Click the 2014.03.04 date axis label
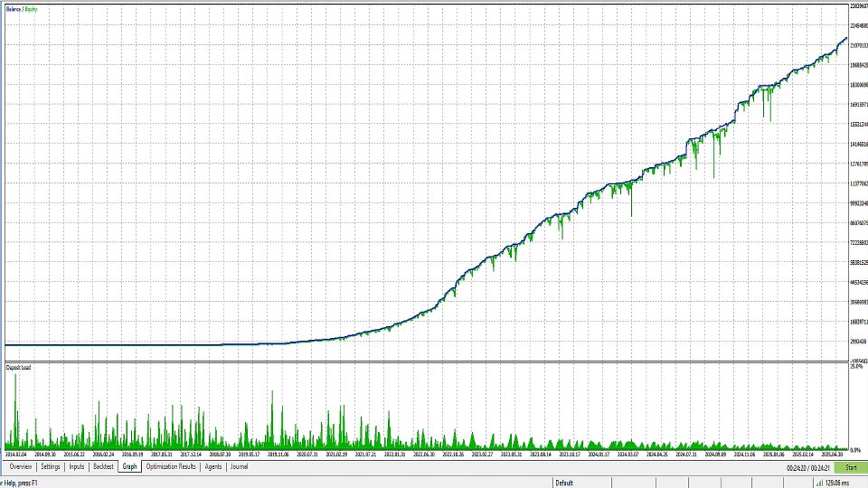Screen dimensions: 868x488 click(15, 455)
